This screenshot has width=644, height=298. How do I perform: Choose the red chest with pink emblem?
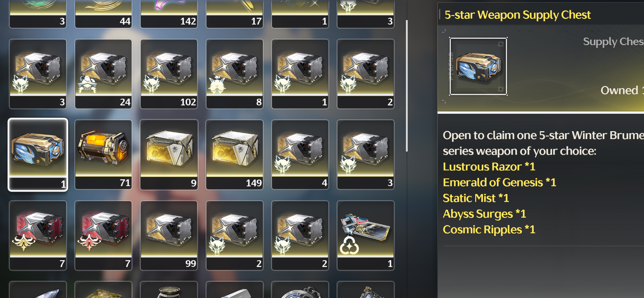pos(103,235)
